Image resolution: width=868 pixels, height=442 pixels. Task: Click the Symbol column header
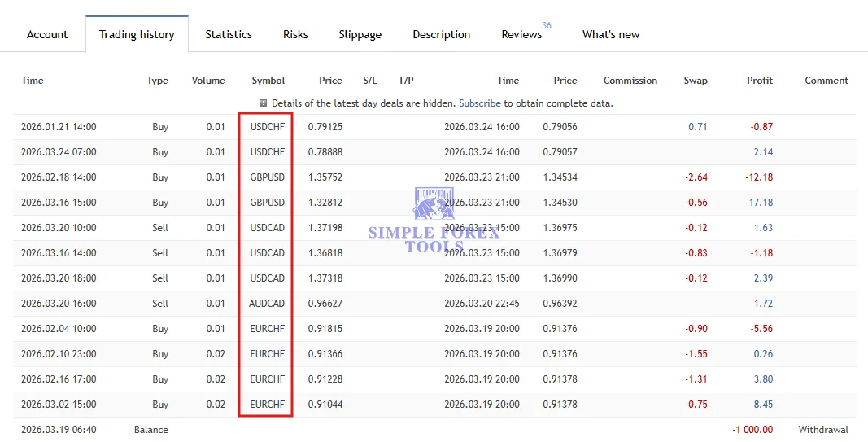[x=268, y=81]
